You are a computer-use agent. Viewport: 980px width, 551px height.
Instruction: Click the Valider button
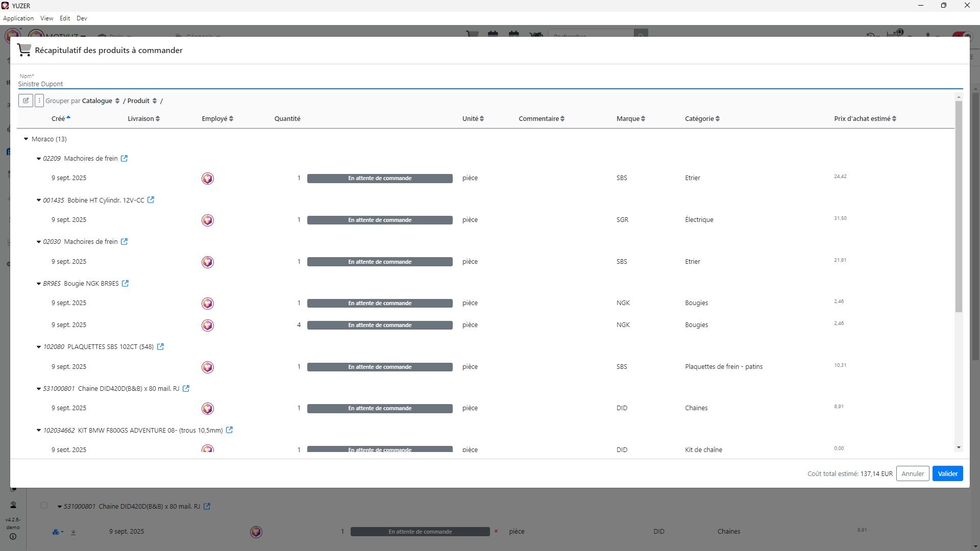point(947,473)
